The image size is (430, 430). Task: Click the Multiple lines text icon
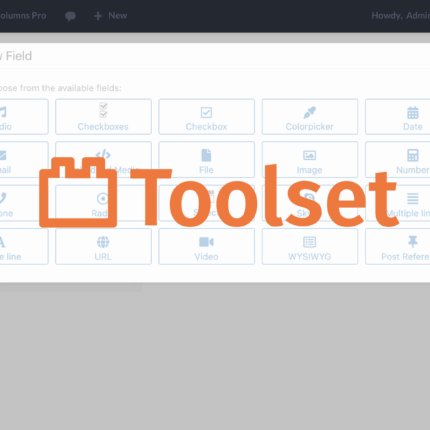click(x=413, y=199)
